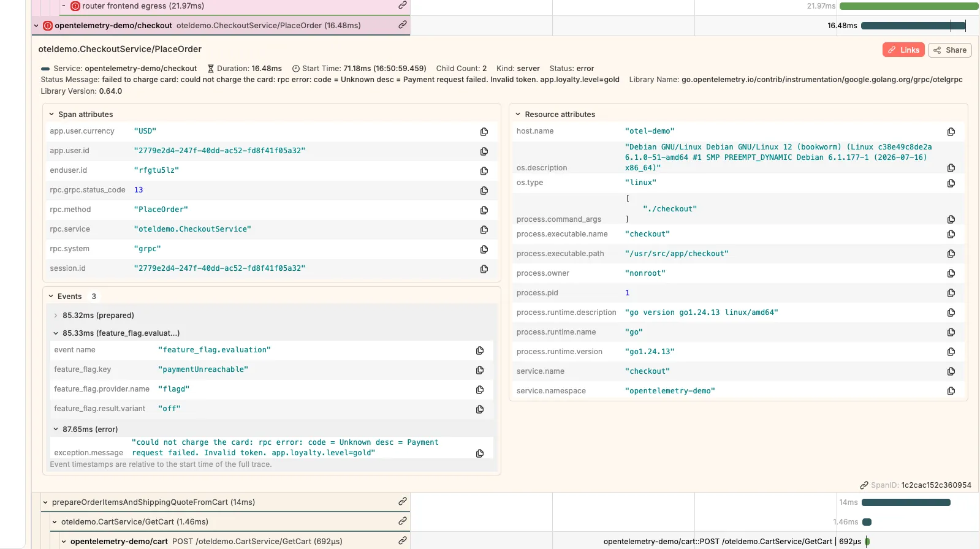Expand the 85.32ms (prepared) event
This screenshot has width=980, height=549.
point(56,316)
